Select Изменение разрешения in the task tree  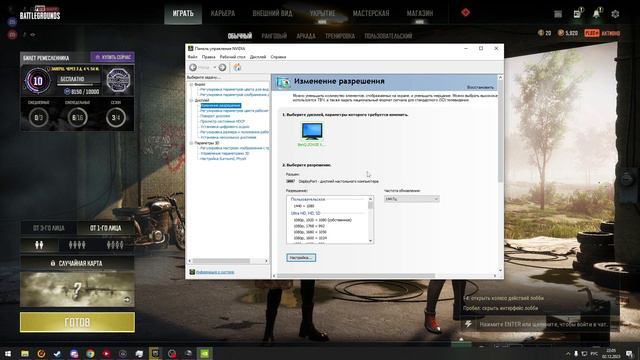pos(220,106)
